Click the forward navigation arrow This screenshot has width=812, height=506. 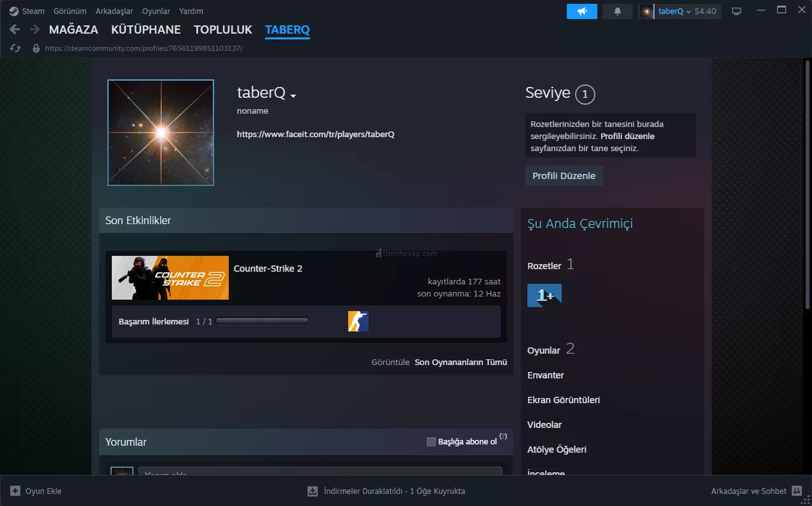34,30
